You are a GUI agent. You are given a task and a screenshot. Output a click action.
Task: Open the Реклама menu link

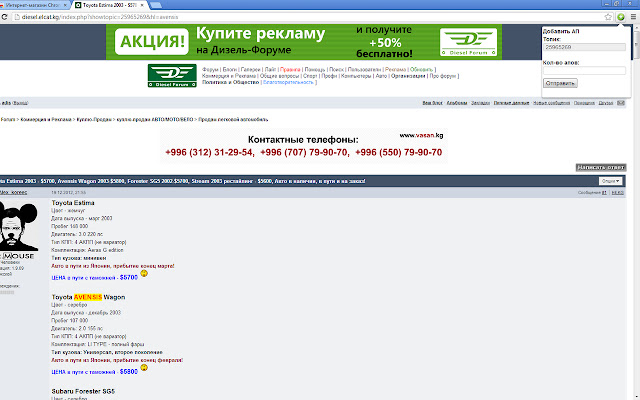396,70
